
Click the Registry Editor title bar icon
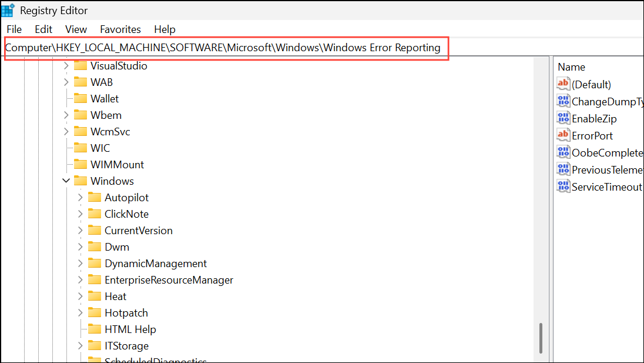point(8,9)
